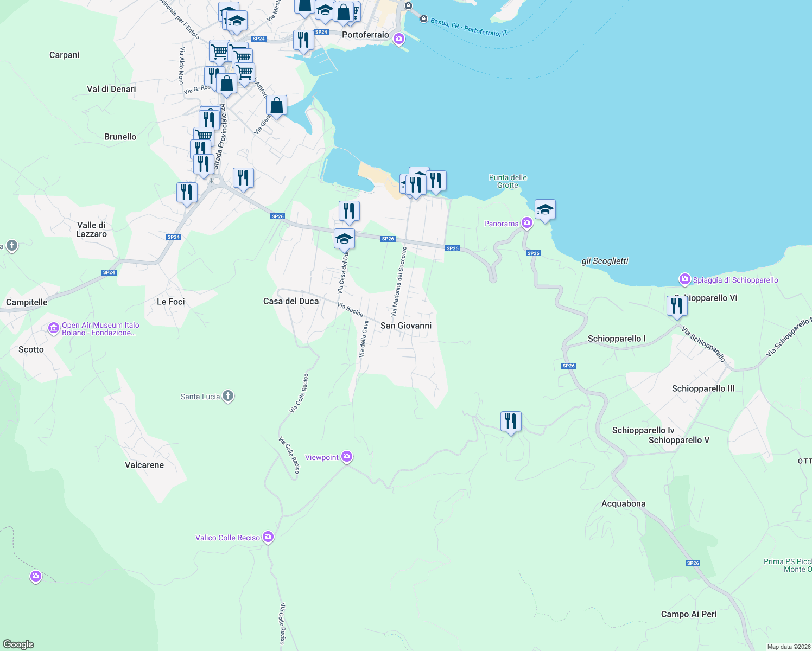The image size is (812, 651).
Task: Open the purple Viewpoint photo marker
Action: [x=346, y=457]
